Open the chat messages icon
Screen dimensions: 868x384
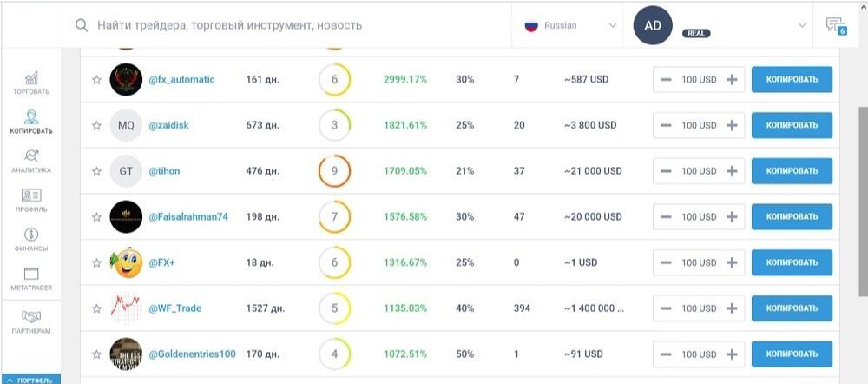point(835,25)
